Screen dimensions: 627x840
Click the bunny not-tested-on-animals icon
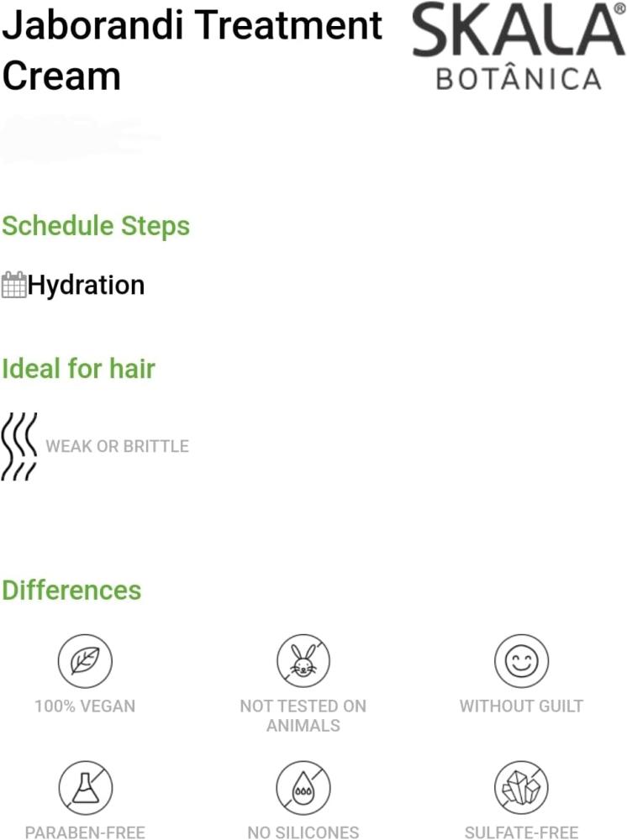[303, 661]
